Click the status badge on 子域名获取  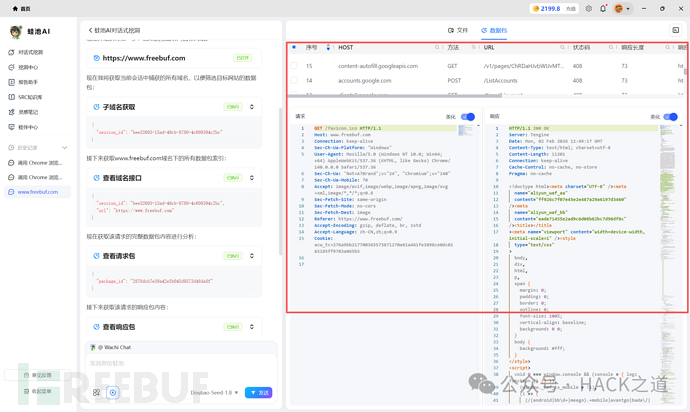(x=233, y=107)
